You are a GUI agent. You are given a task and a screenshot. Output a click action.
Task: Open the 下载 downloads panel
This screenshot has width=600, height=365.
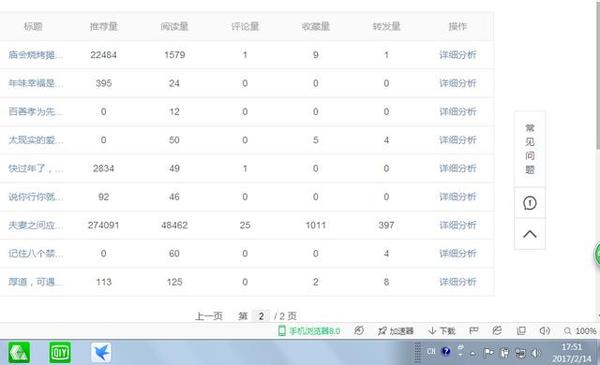point(442,331)
